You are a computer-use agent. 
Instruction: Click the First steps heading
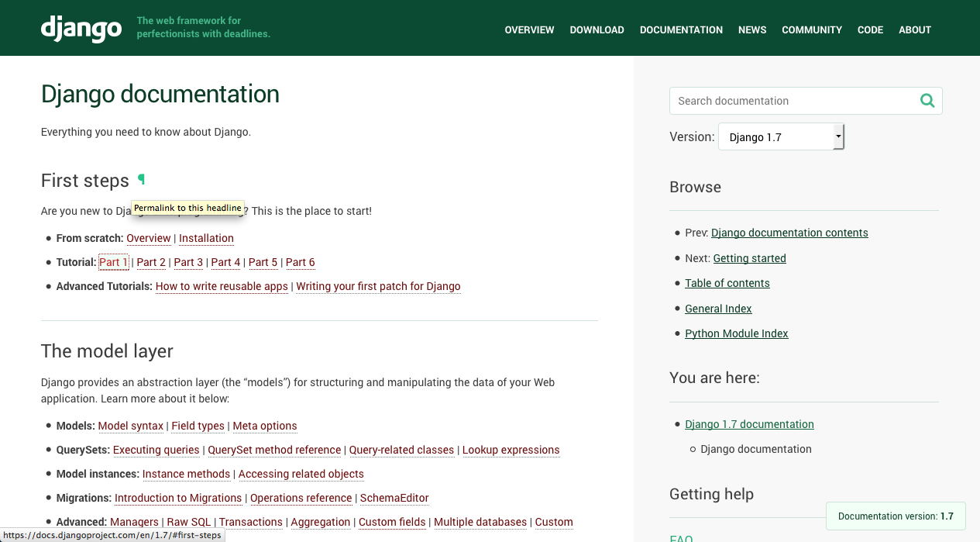pos(85,181)
